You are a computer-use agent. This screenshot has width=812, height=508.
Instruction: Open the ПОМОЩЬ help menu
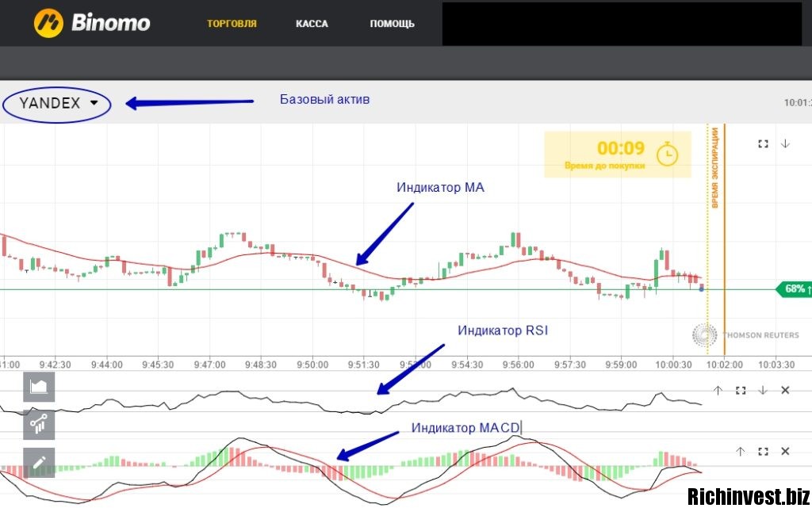[x=392, y=24]
